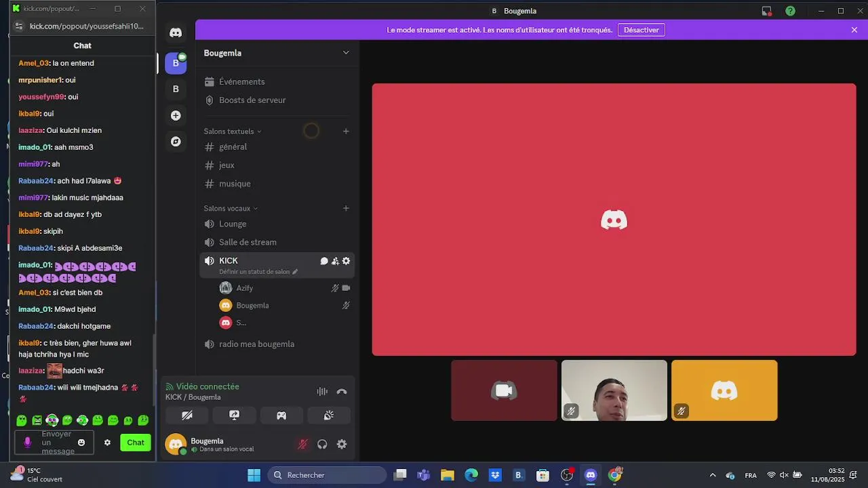The height and width of the screenshot is (488, 868).
Task: Click the Rechercher taskbar search box
Action: click(328, 475)
